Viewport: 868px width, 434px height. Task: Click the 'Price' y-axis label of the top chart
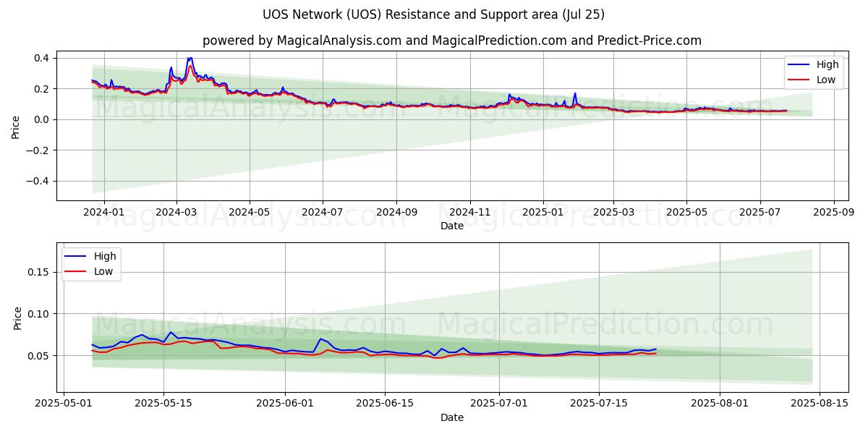pos(16,125)
